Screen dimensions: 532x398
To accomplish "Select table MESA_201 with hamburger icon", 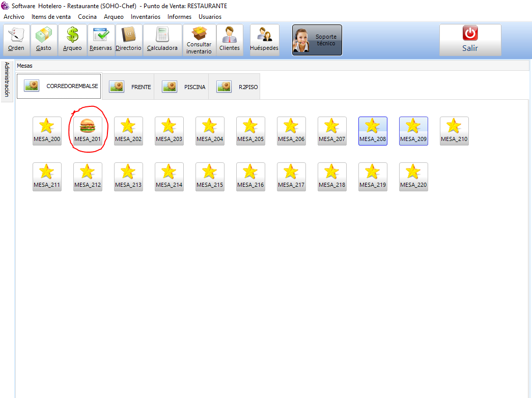I will (x=88, y=131).
